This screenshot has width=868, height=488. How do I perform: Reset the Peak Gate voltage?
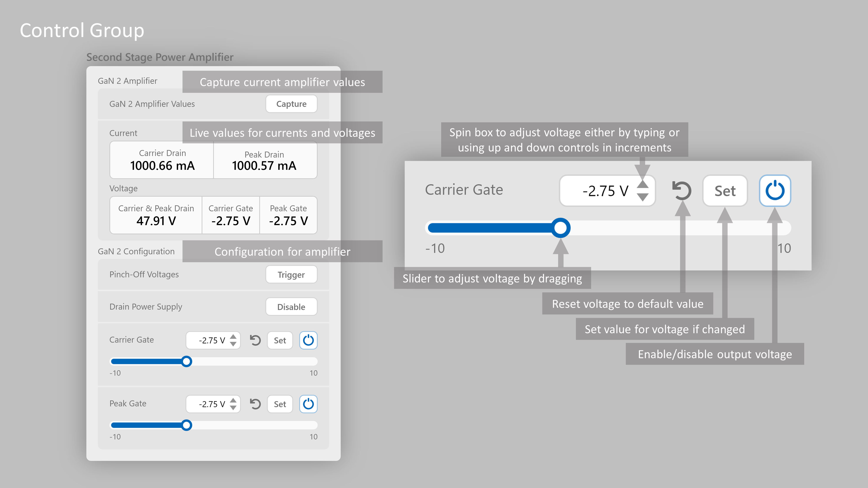click(255, 404)
